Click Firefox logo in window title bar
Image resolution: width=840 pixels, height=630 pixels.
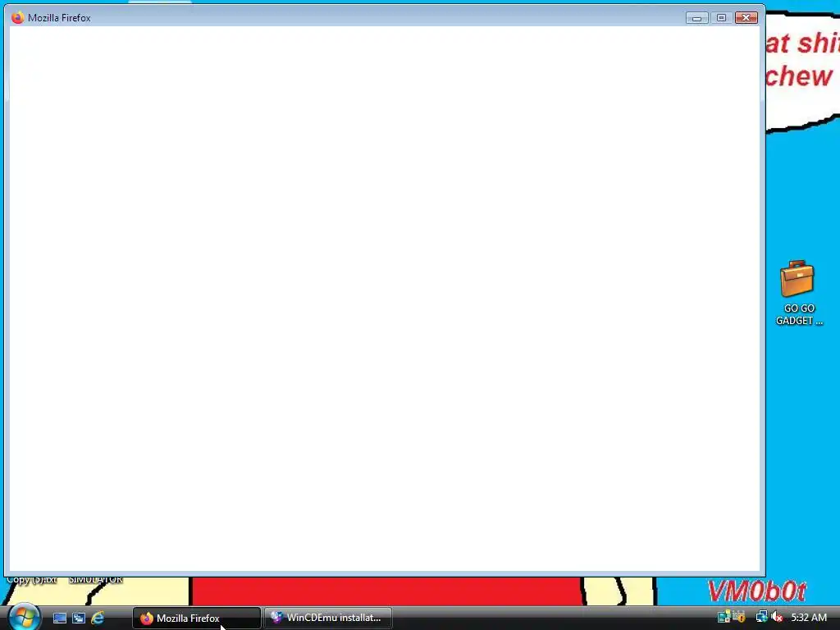click(18, 17)
